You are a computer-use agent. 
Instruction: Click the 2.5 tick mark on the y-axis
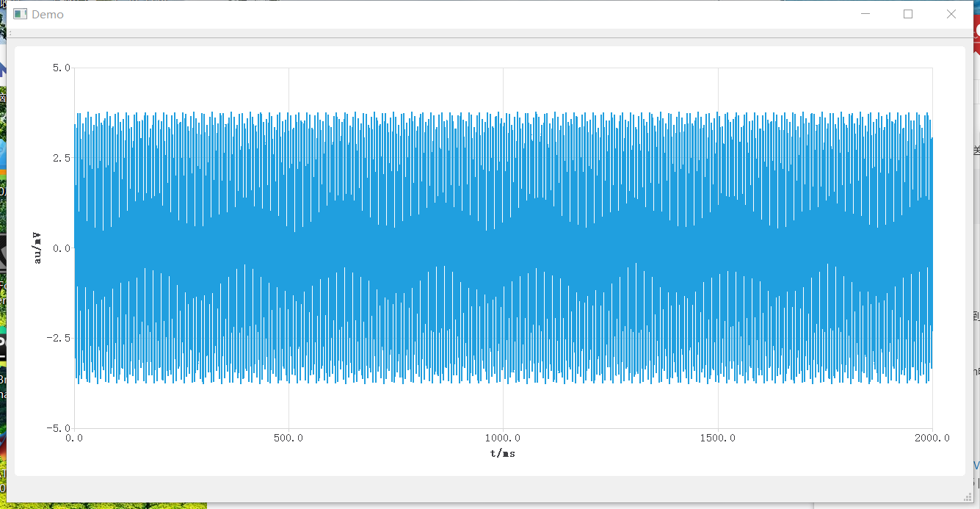click(61, 156)
